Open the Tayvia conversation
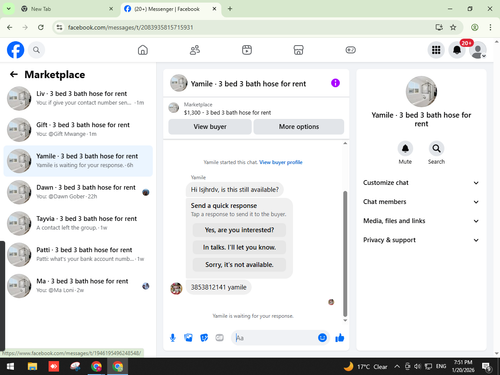Screen dimensions: 500x375 78,223
